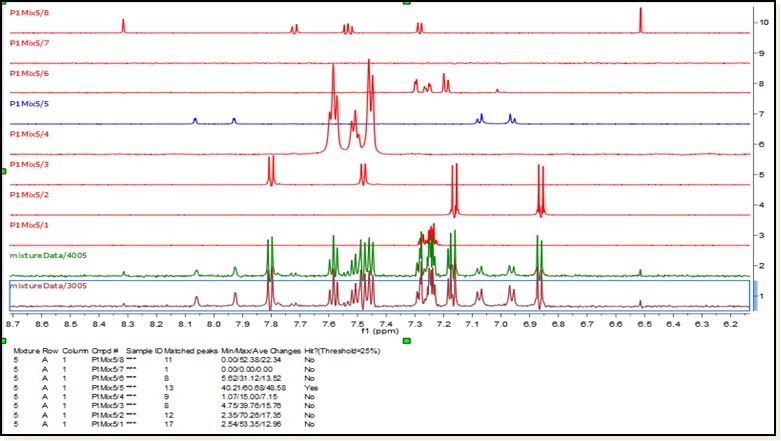Click stack number 10 on right axis
781x441 pixels.
764,21
